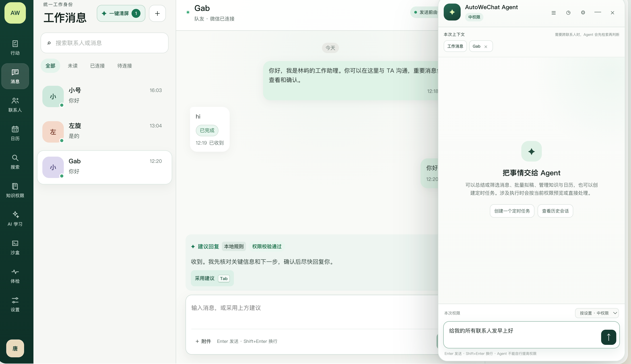
Task: Open the Agent panel hamburger menu
Action: click(x=553, y=12)
